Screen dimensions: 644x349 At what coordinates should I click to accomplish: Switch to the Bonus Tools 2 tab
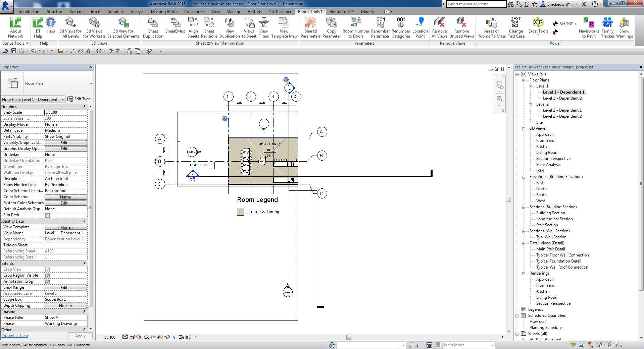(x=342, y=12)
